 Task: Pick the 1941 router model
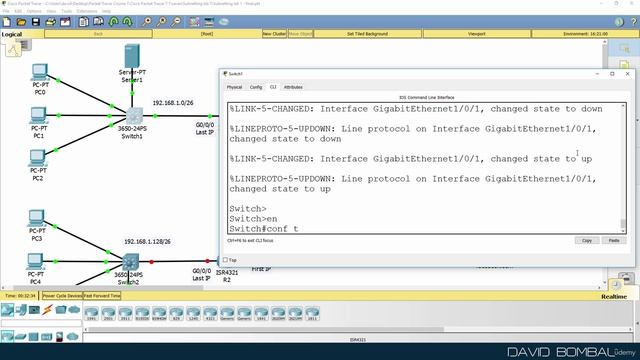pyautogui.click(x=91, y=313)
